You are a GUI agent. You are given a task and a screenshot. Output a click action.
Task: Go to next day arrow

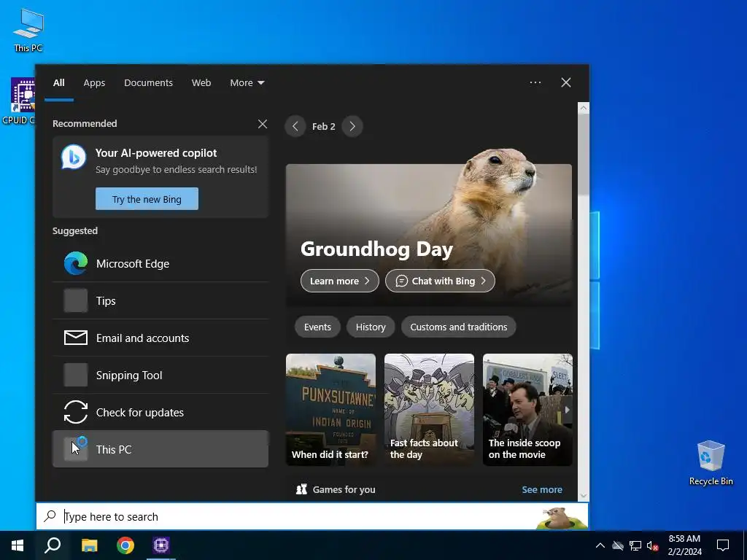(352, 126)
